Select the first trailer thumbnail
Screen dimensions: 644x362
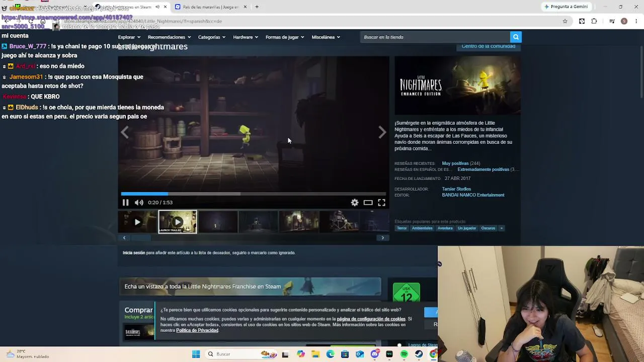pos(137,222)
